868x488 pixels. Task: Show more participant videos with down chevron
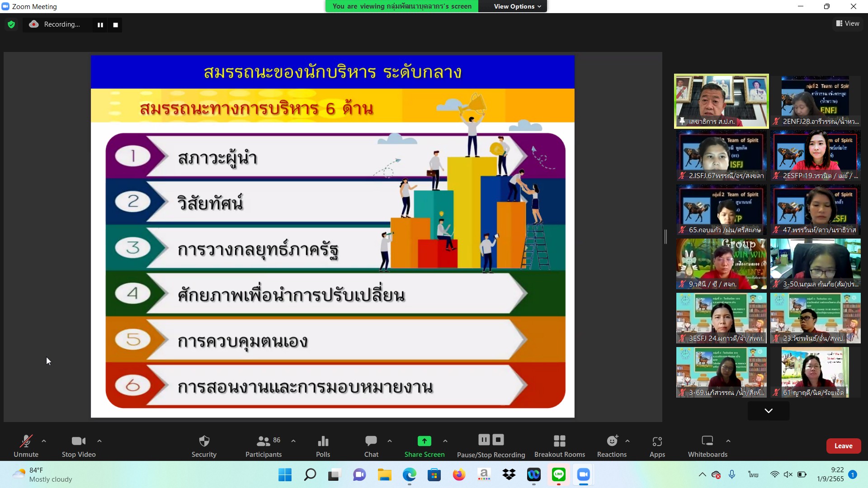[768, 411]
